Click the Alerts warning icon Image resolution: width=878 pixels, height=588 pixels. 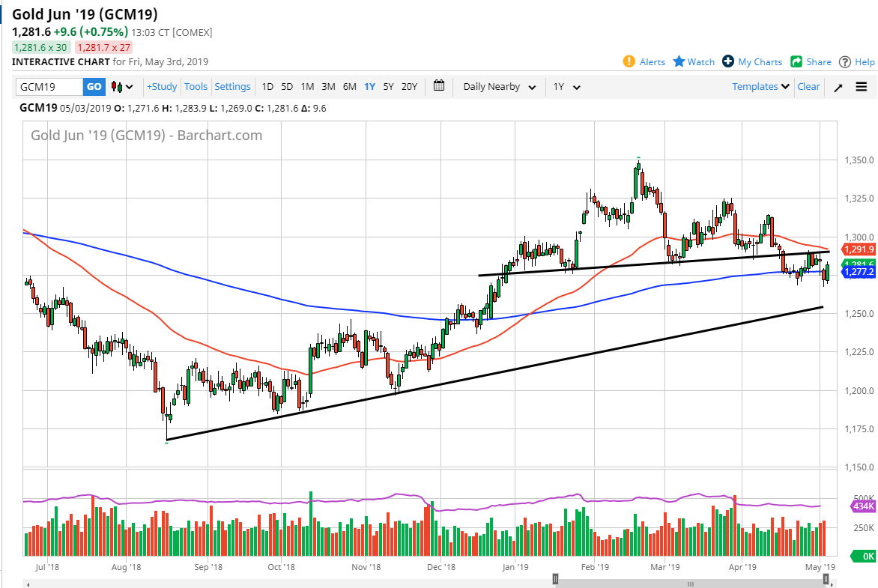630,62
